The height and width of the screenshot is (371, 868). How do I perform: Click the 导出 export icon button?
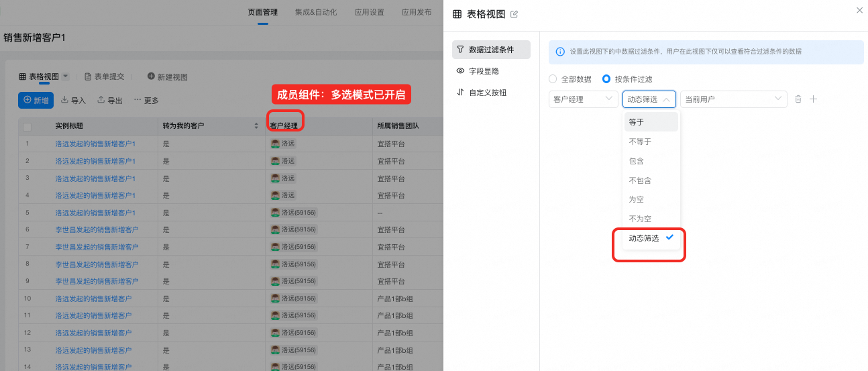(109, 100)
